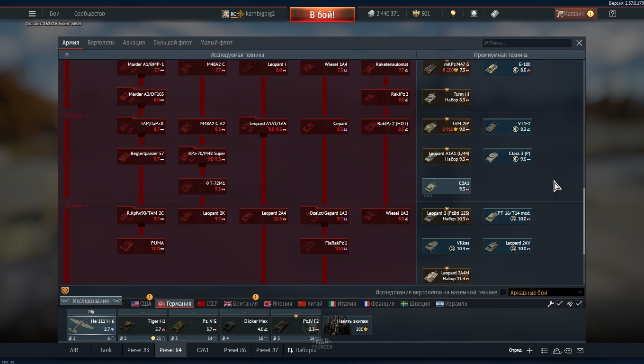Image resolution: width=644 pixels, height=364 pixels.
Task: Switch to the Армия tab
Action: (x=71, y=43)
